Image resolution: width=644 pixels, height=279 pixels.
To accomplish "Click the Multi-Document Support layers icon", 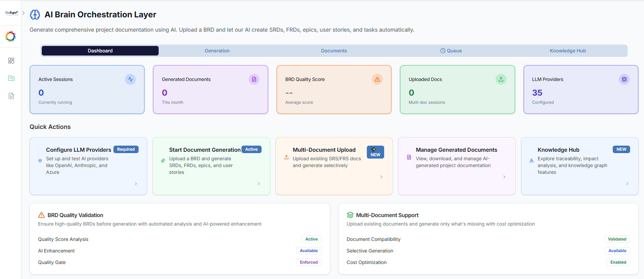I will pos(350,215).
